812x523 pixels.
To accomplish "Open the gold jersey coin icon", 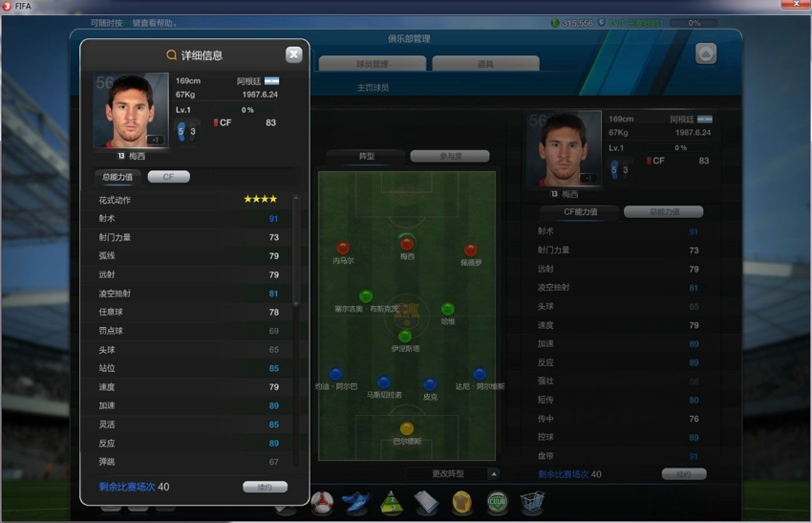I will (x=462, y=503).
